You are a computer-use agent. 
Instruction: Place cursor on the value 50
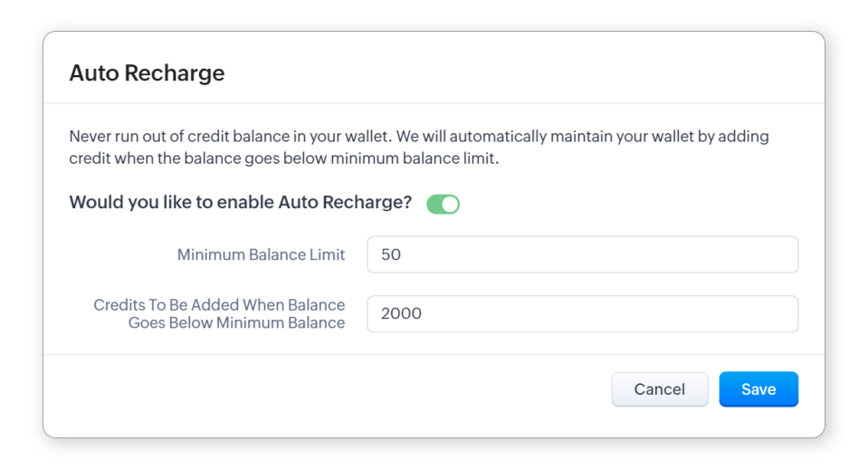(391, 254)
